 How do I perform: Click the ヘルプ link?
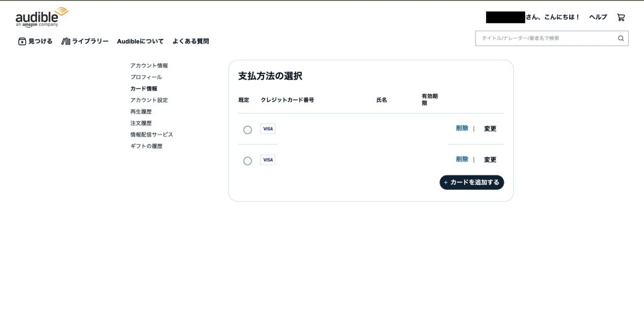tap(597, 17)
